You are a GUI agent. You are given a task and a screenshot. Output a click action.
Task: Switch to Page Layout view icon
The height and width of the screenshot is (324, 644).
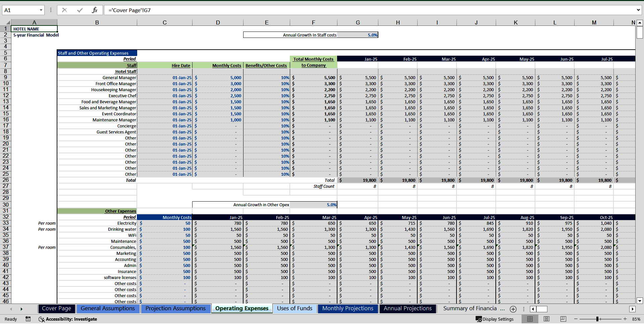coord(546,319)
